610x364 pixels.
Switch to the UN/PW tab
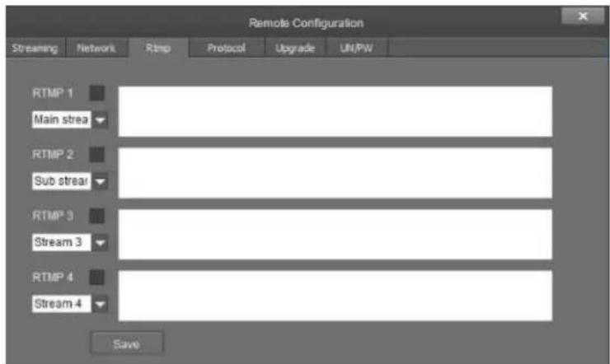click(356, 48)
